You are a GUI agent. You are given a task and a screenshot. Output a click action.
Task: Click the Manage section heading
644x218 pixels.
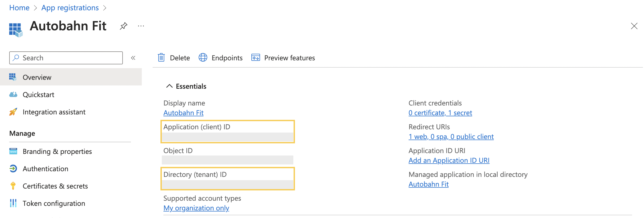[x=22, y=133]
